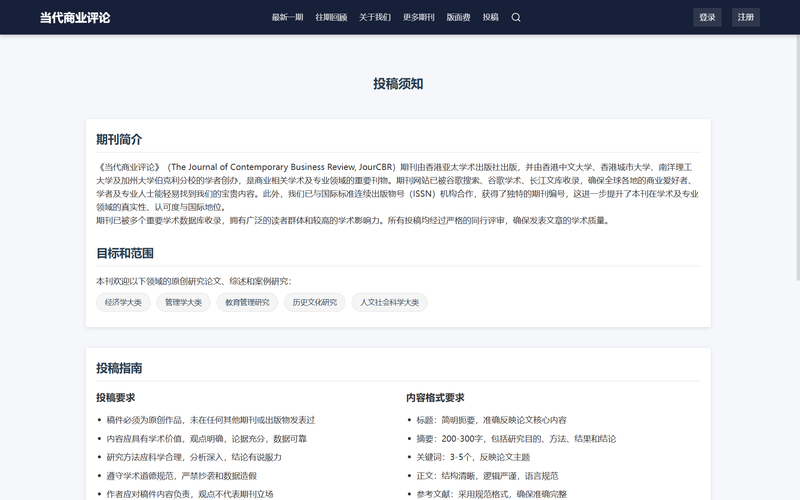
Task: Click the 当代商业评论 site logo
Action: [75, 17]
